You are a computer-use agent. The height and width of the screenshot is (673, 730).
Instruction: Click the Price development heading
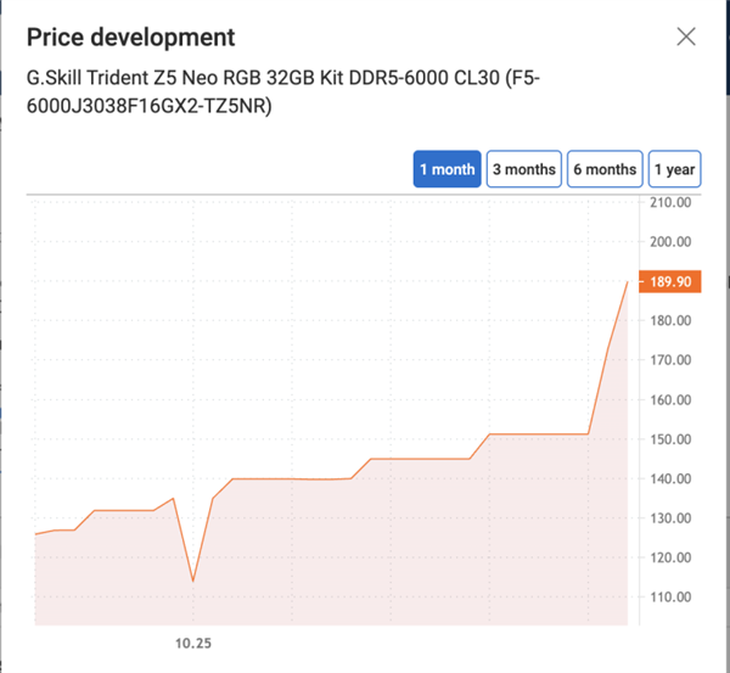131,38
